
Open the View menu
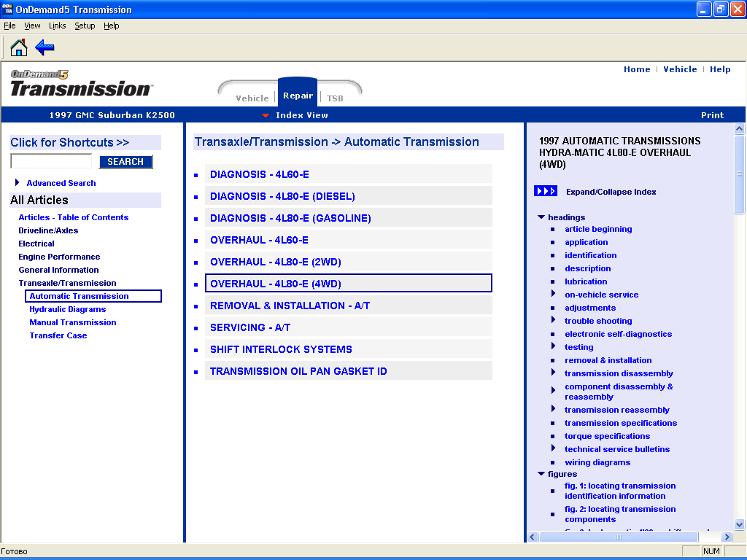pyautogui.click(x=32, y=26)
